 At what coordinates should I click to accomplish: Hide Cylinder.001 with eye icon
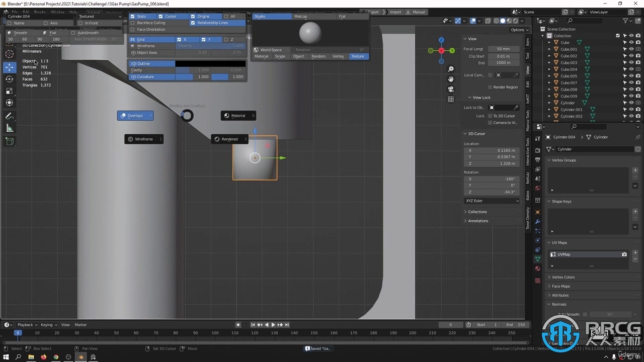click(631, 109)
